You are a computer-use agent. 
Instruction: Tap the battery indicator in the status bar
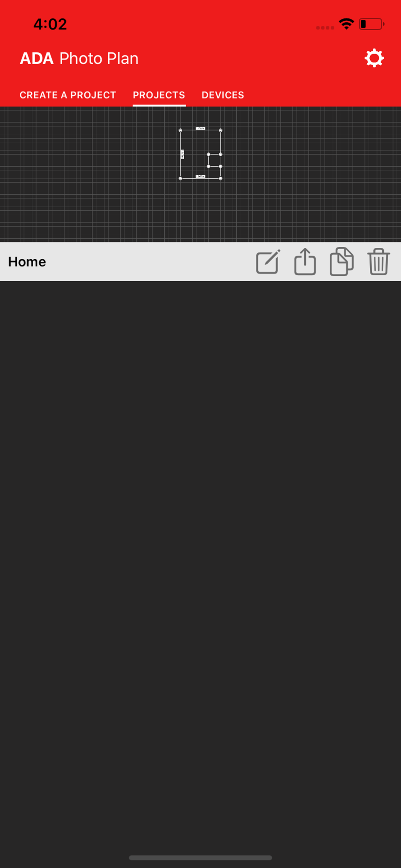[371, 24]
